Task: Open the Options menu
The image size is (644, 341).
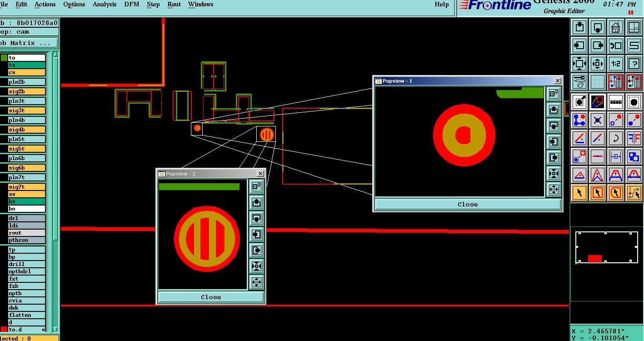Action: point(74,4)
